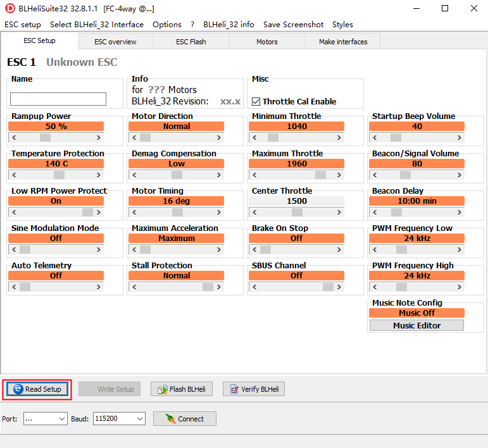Toggle the Throttle Cal Enable checkbox
The height and width of the screenshot is (448, 488).
256,101
